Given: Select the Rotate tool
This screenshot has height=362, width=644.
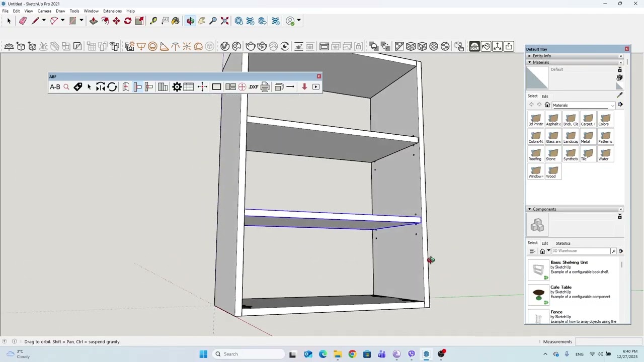Looking at the screenshot, I should click(128, 21).
